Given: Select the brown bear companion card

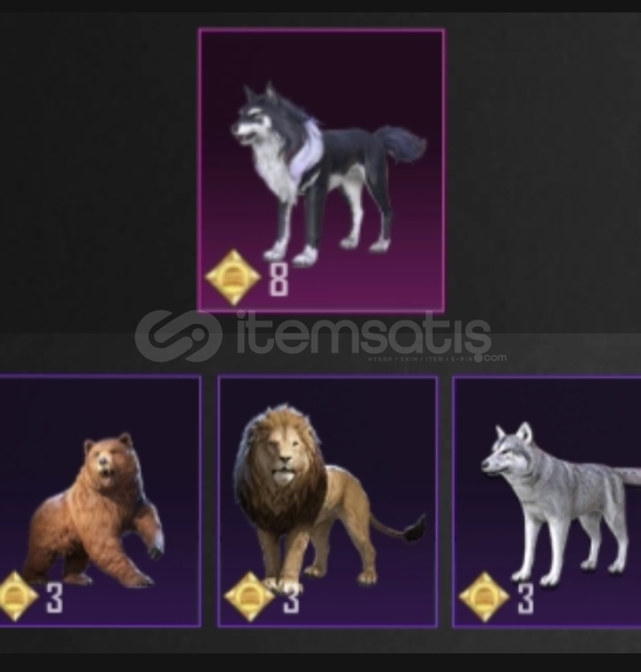Looking at the screenshot, I should (100, 500).
